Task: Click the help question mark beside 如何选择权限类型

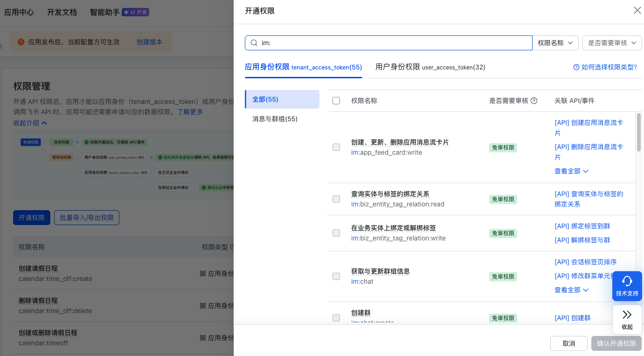Action: (x=576, y=67)
